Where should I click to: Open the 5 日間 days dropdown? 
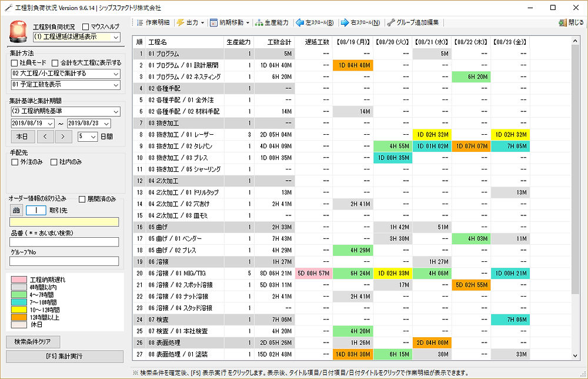(x=93, y=137)
